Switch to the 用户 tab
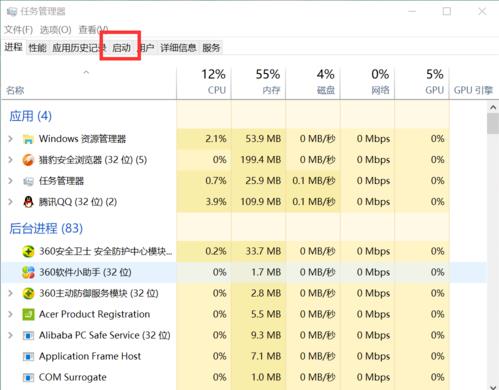The height and width of the screenshot is (390, 499). (x=147, y=48)
